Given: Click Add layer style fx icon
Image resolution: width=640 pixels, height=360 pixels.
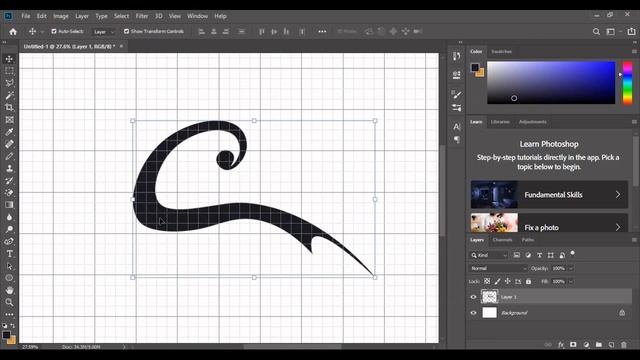Looking at the screenshot, I should (x=561, y=345).
